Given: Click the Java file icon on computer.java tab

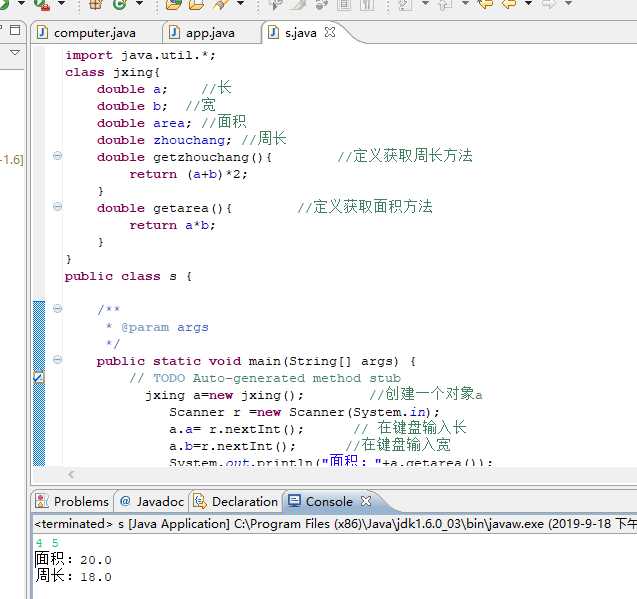Looking at the screenshot, I should point(42,32).
